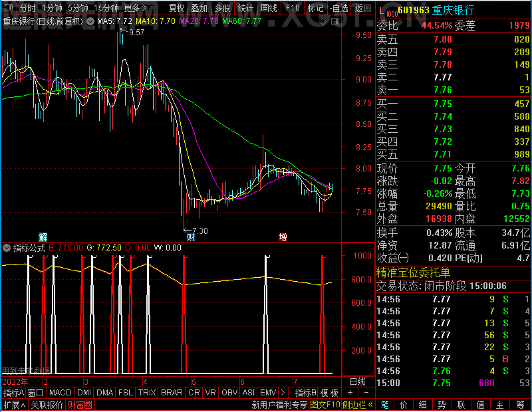Open the 复权 adjustment menu
This screenshot has height=412, width=532.
(176, 8)
